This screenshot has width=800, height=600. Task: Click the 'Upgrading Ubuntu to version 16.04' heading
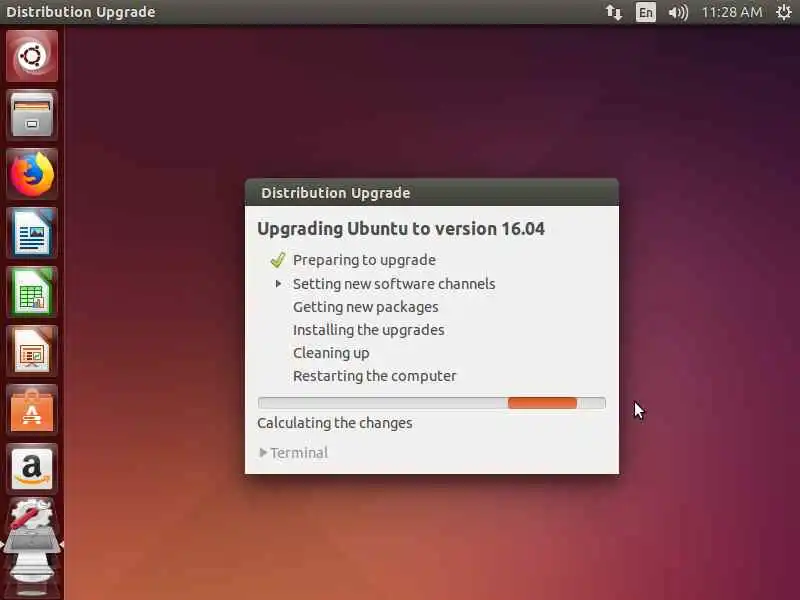coord(401,229)
